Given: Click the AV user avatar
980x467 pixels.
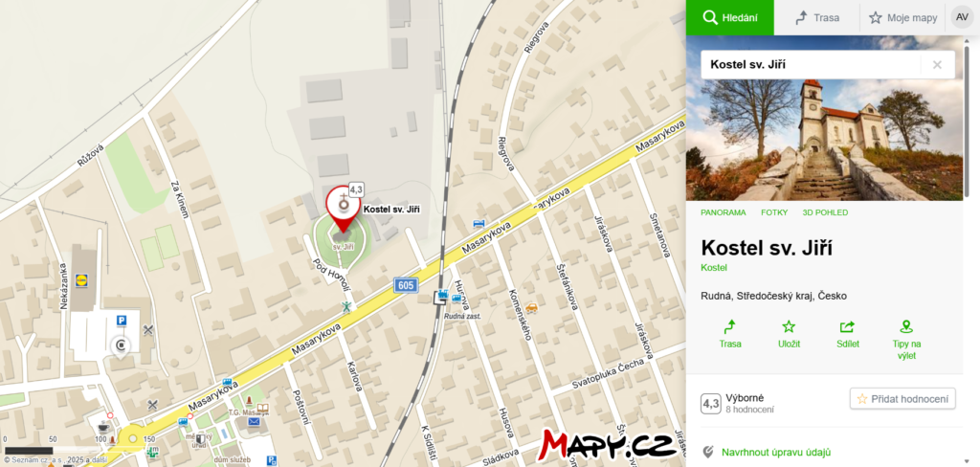Looking at the screenshot, I should (x=963, y=17).
